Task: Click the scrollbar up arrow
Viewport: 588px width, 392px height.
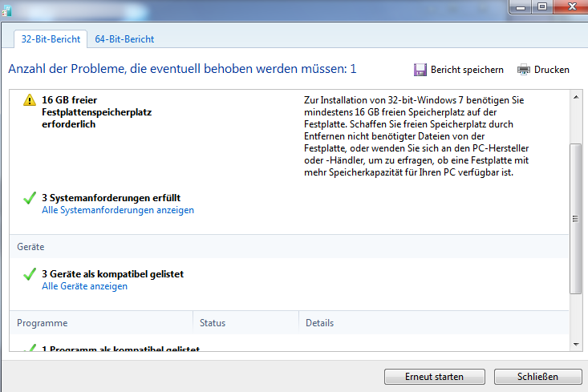Action: pos(576,98)
